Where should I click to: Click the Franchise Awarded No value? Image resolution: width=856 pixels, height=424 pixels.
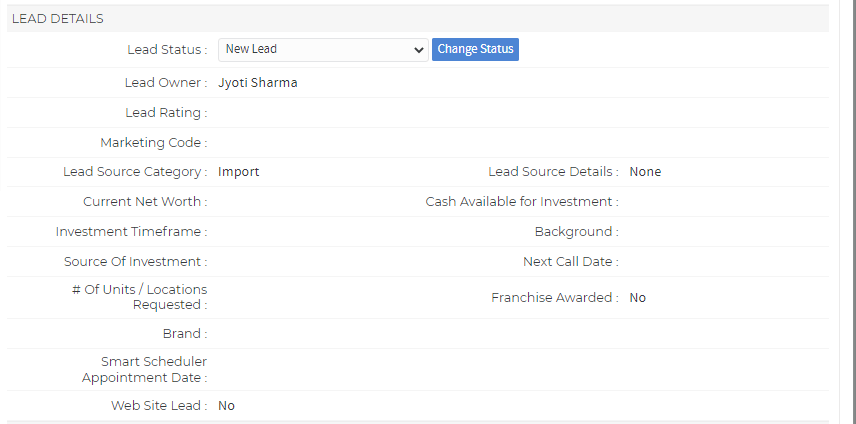[637, 298]
